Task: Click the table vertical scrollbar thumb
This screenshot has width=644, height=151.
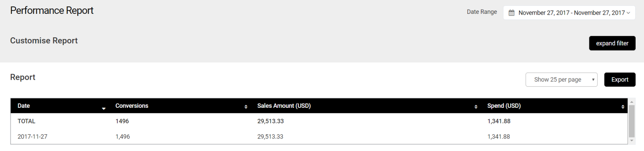Action: point(632,121)
